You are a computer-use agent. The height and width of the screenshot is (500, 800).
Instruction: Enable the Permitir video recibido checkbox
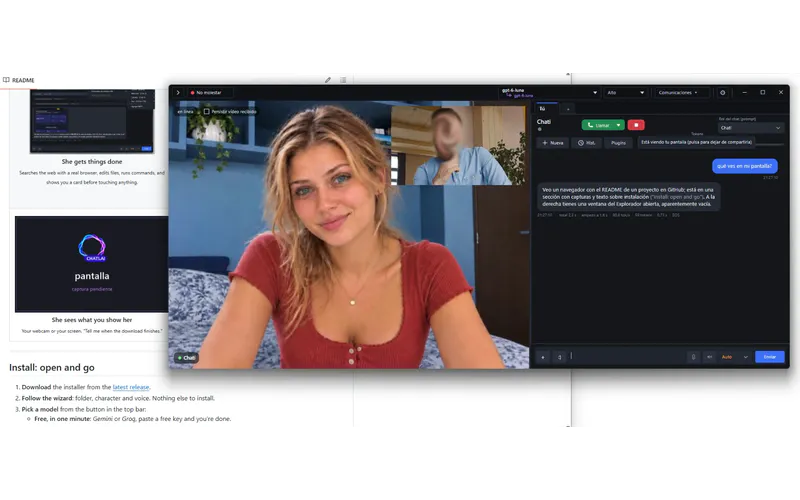coord(207,111)
